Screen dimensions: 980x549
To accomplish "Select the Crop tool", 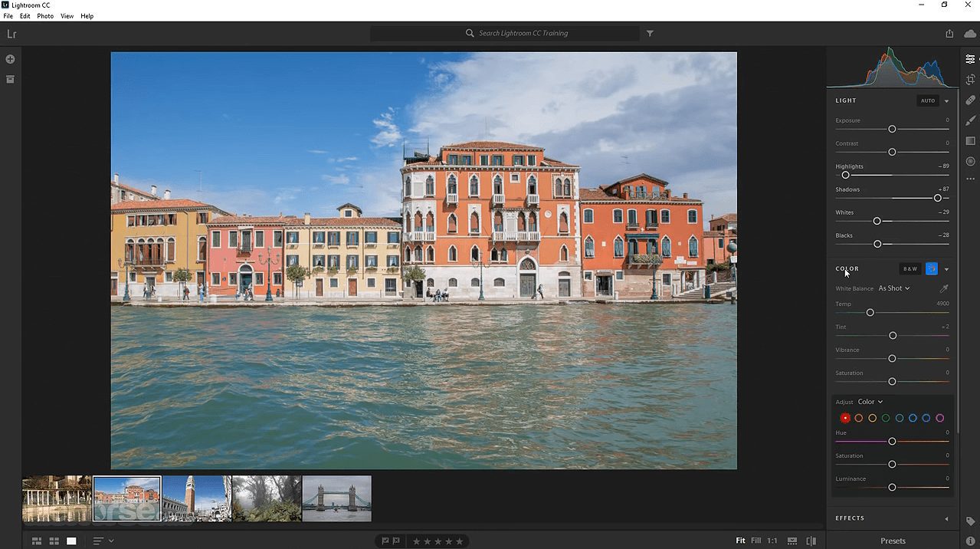I will [969, 79].
